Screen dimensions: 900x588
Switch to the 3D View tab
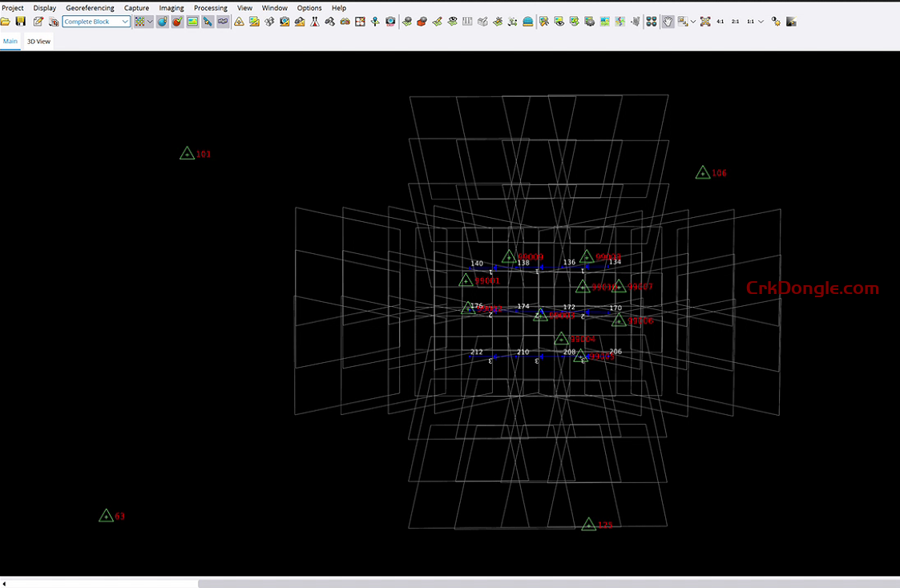click(x=38, y=41)
